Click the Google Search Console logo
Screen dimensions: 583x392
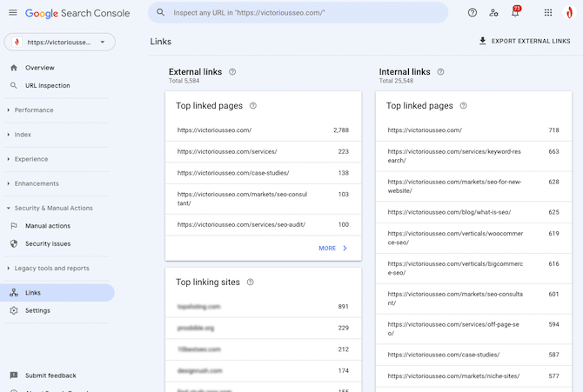pyautogui.click(x=77, y=13)
